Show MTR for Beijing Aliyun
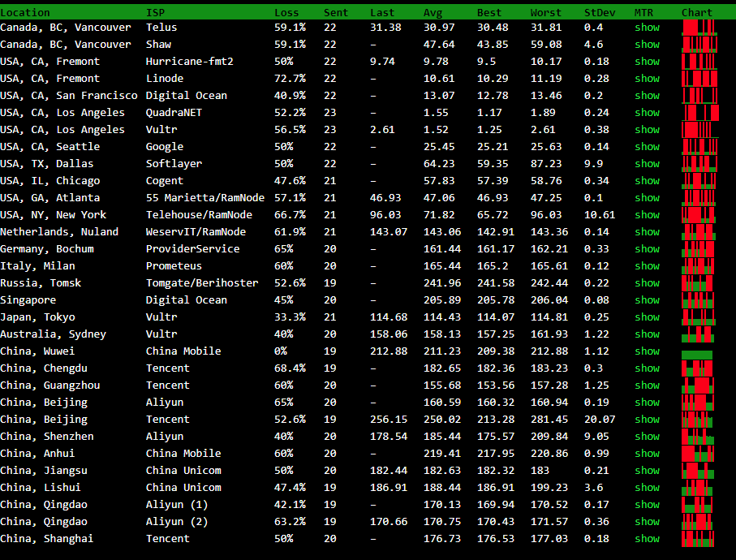The height and width of the screenshot is (560, 736). 647,403
